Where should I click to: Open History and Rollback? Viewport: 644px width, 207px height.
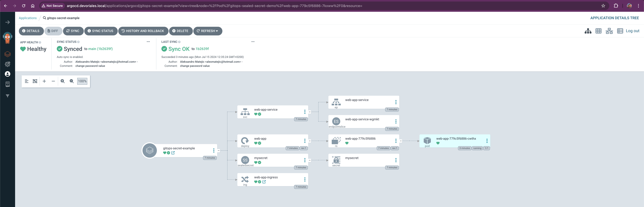pos(143,31)
